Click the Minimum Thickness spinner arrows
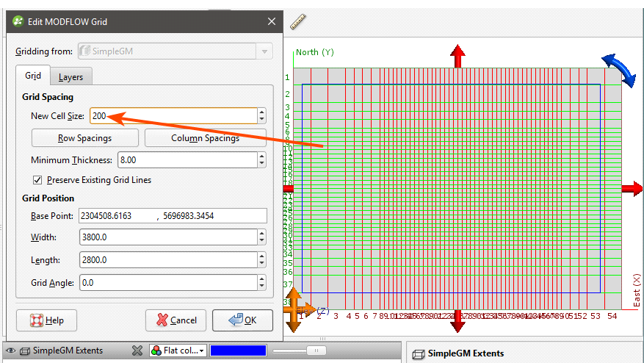Viewport: 644px width, 363px height. (261, 159)
